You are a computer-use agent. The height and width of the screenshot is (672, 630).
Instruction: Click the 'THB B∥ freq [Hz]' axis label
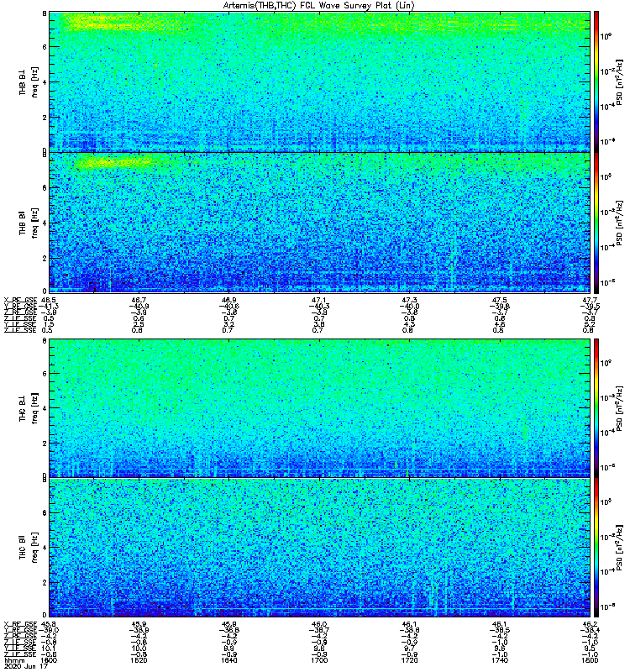(x=29, y=223)
